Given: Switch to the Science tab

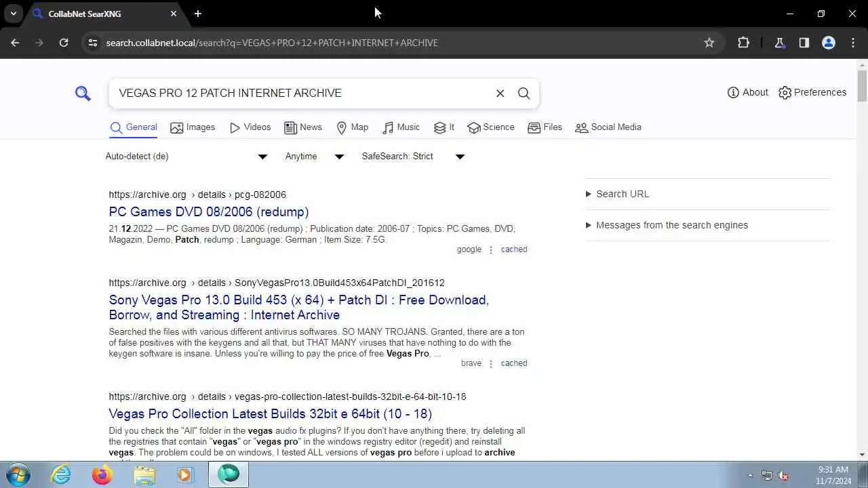Looking at the screenshot, I should (491, 127).
